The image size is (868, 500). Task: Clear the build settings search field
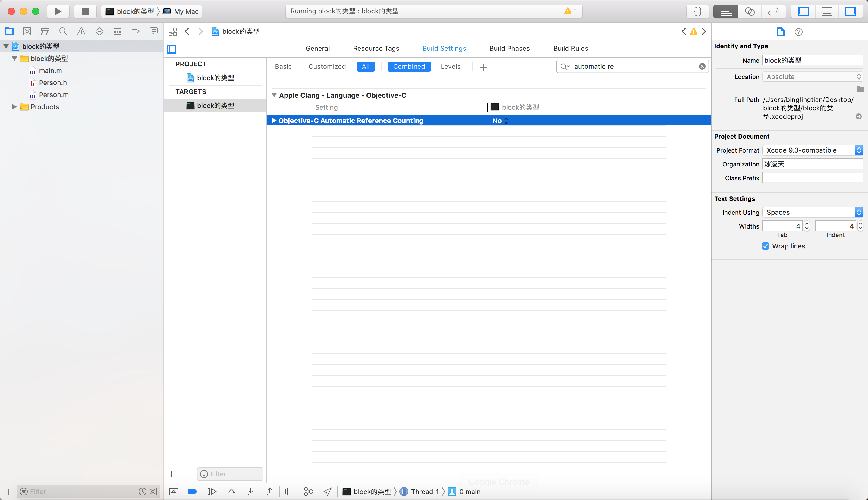point(702,66)
